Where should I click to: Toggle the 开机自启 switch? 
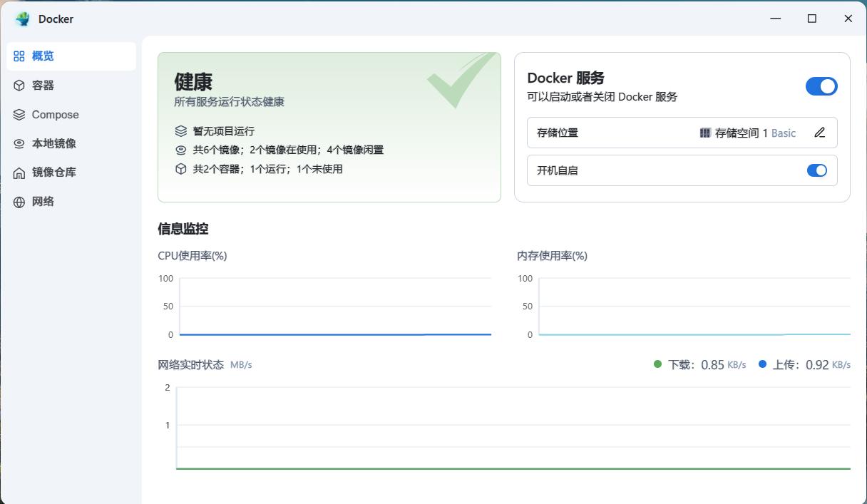click(x=817, y=170)
